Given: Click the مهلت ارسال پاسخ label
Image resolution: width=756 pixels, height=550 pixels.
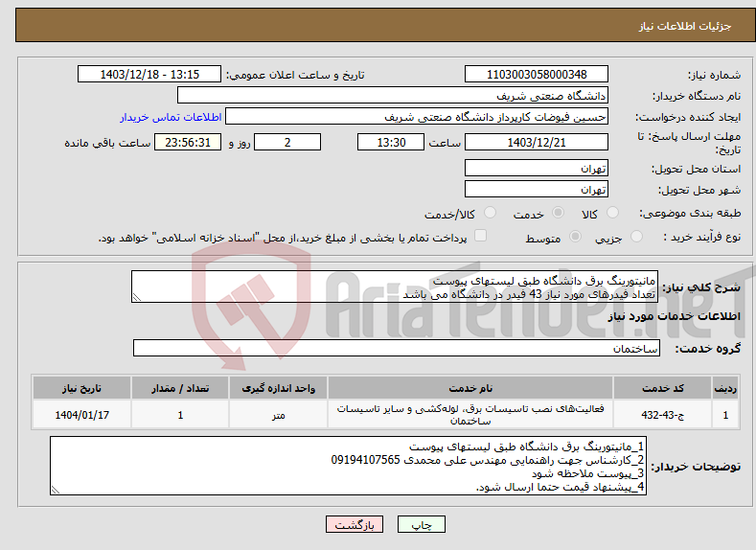Looking at the screenshot, I should click(x=689, y=143).
